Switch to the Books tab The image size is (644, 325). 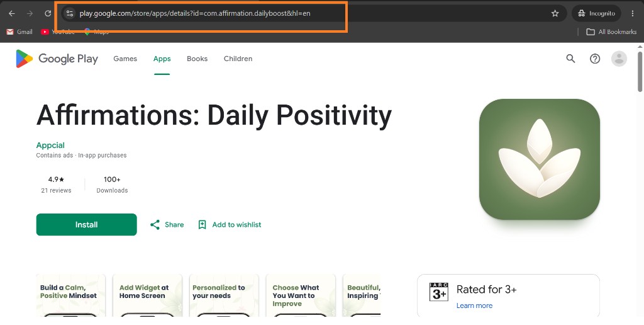coord(197,59)
